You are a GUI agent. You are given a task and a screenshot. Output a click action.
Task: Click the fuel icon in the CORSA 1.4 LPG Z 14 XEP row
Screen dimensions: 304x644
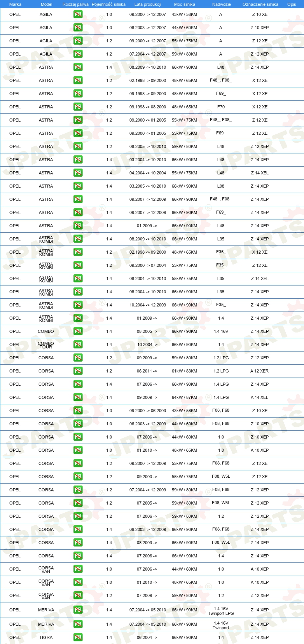click(78, 384)
